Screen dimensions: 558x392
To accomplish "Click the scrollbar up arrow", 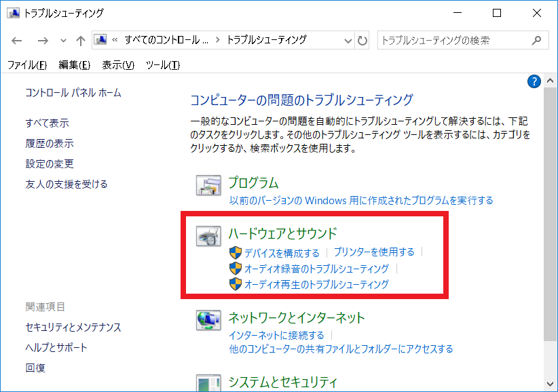I will [550, 81].
